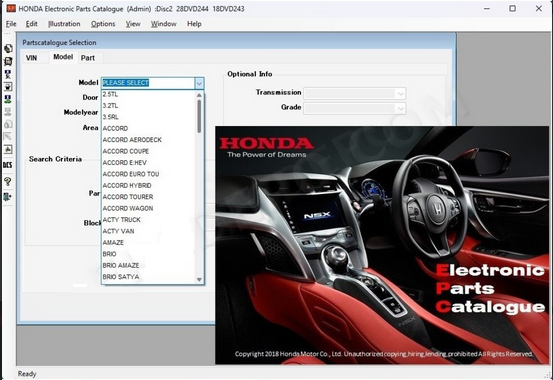Open the Model dropdown arrow

coord(199,83)
